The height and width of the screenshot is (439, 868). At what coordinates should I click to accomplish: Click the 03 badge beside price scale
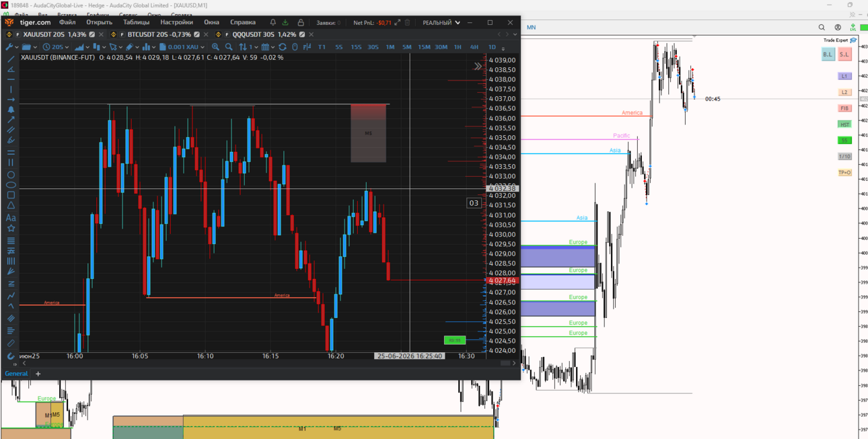coord(474,203)
